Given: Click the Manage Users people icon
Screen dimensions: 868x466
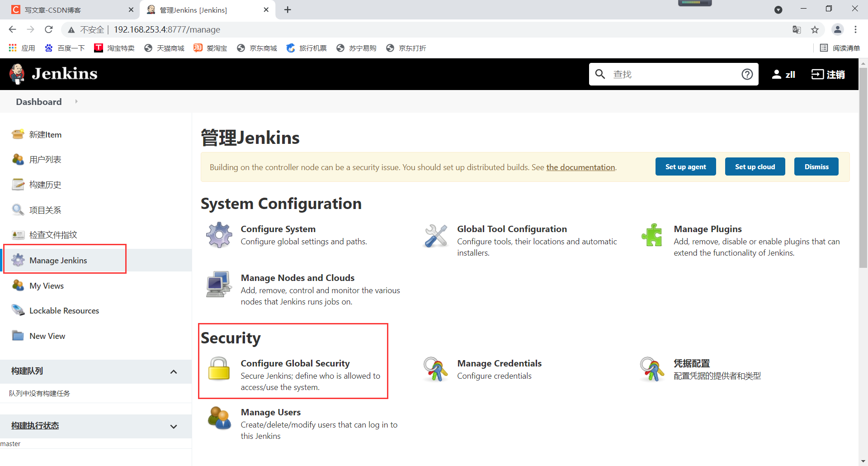Looking at the screenshot, I should pyautogui.click(x=219, y=418).
